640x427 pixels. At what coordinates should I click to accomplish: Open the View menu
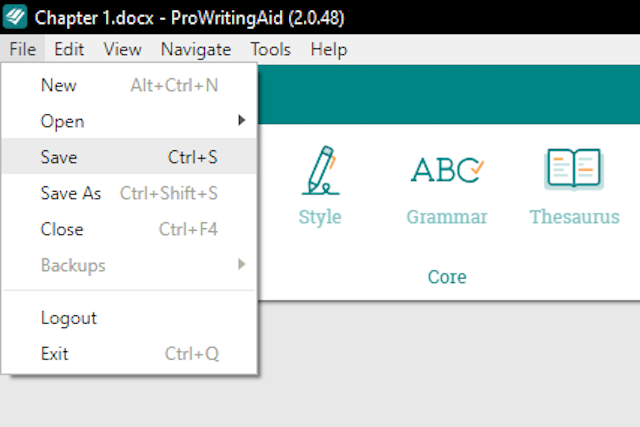tap(122, 49)
